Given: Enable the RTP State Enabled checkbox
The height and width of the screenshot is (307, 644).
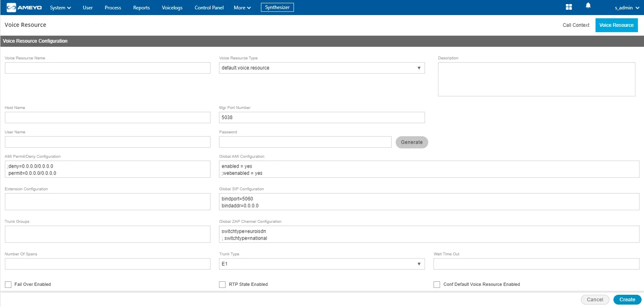Looking at the screenshot, I should [222, 285].
